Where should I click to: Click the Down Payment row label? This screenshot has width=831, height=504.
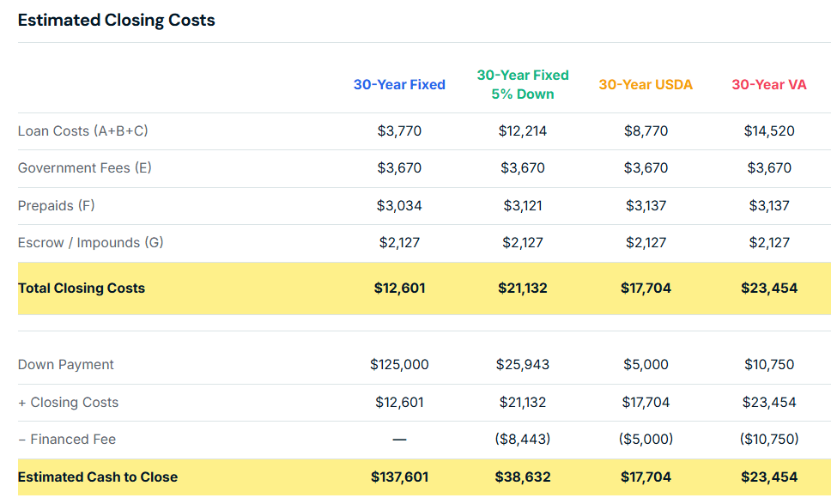(65, 364)
